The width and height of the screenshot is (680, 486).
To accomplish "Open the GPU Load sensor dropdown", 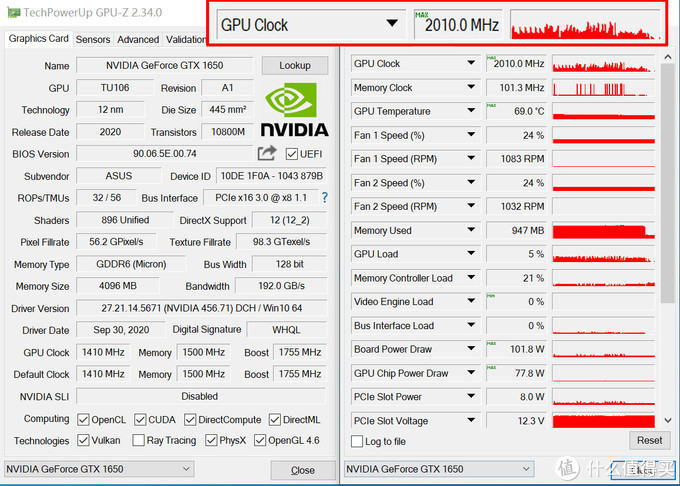I will coord(471,254).
